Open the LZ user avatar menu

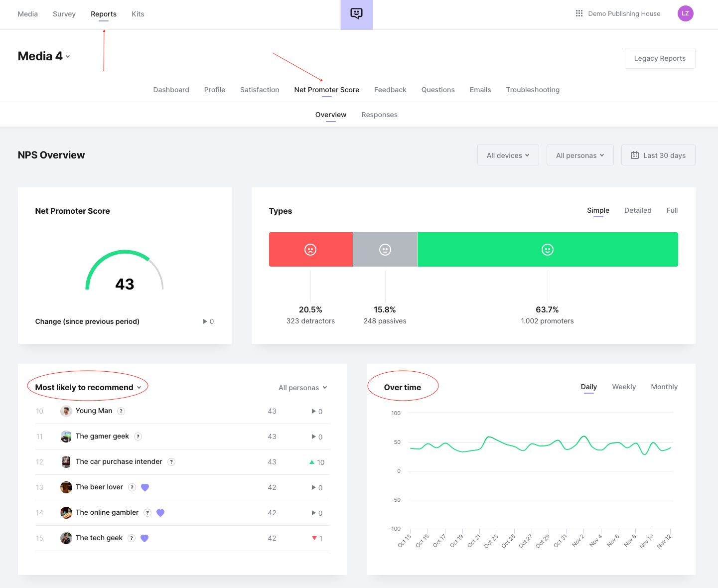click(685, 13)
